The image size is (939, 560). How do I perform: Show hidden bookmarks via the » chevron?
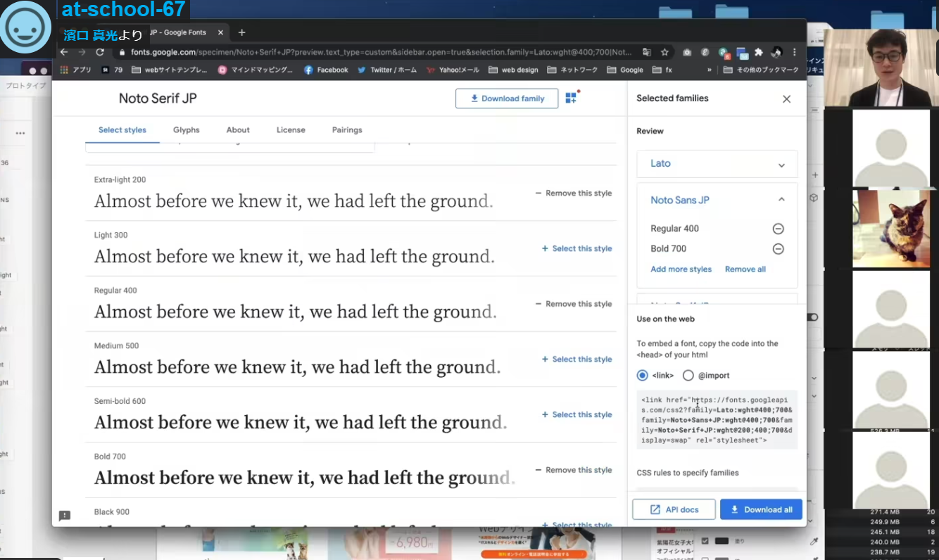[x=710, y=70]
